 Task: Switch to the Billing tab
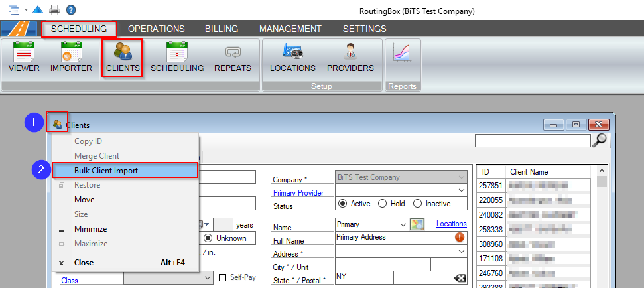coord(221,29)
